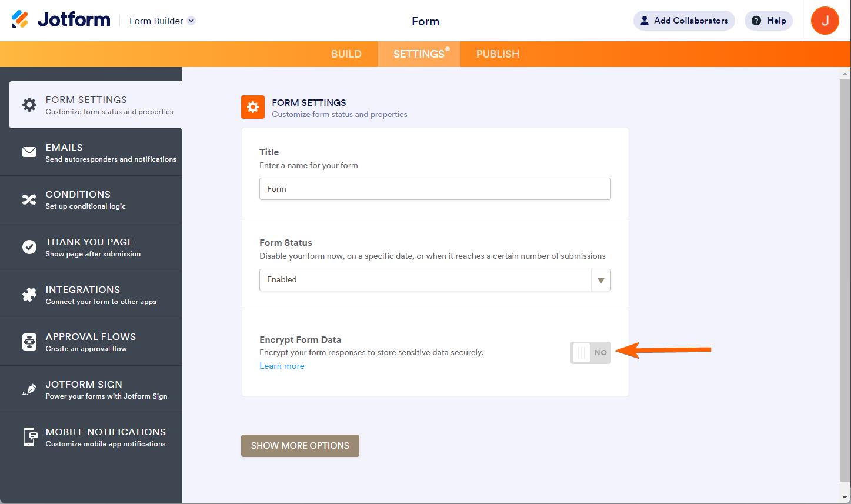Screen dimensions: 851x504
Task: Click the Emails envelope icon
Action: click(29, 152)
